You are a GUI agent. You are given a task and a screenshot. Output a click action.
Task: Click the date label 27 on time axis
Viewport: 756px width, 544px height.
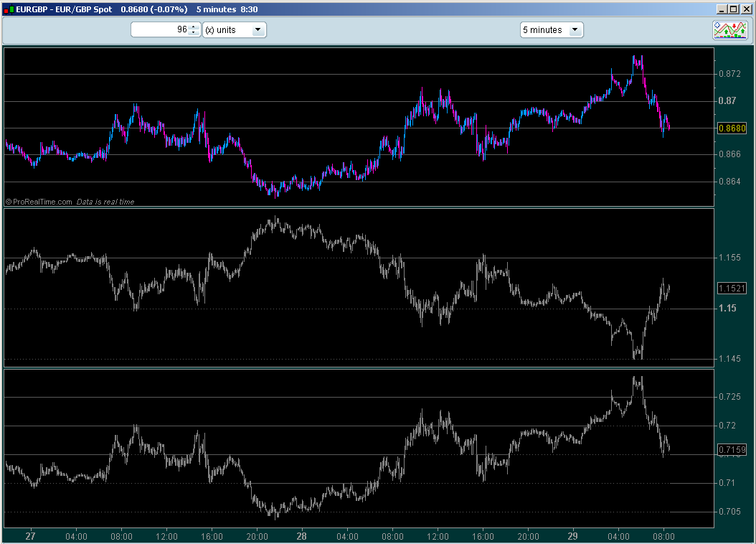pyautogui.click(x=30, y=536)
